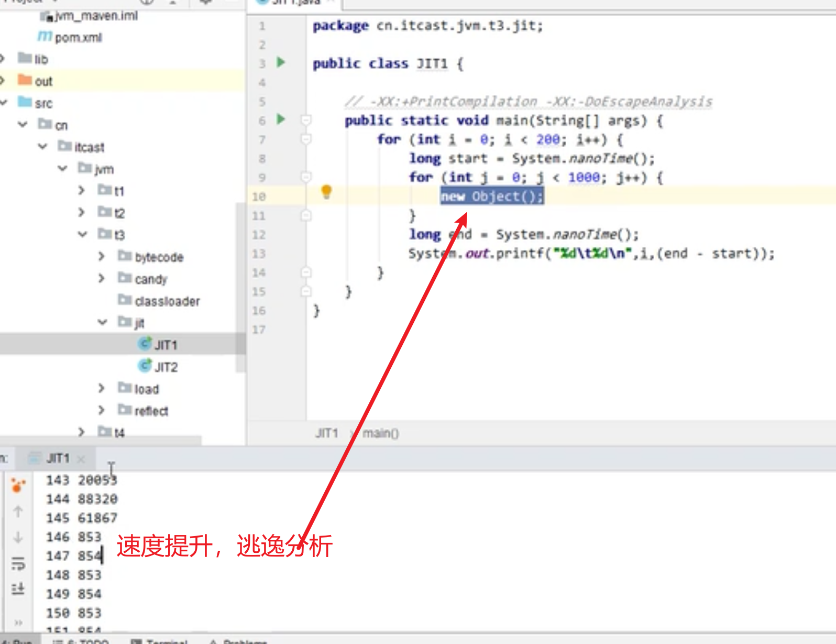Close the JIT1 run tab
Screen dimensions: 836x644
click(81, 459)
